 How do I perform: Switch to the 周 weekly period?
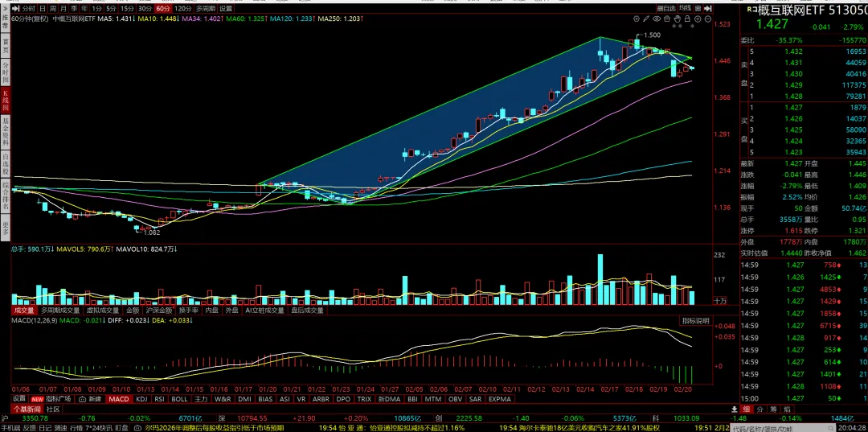[52, 9]
